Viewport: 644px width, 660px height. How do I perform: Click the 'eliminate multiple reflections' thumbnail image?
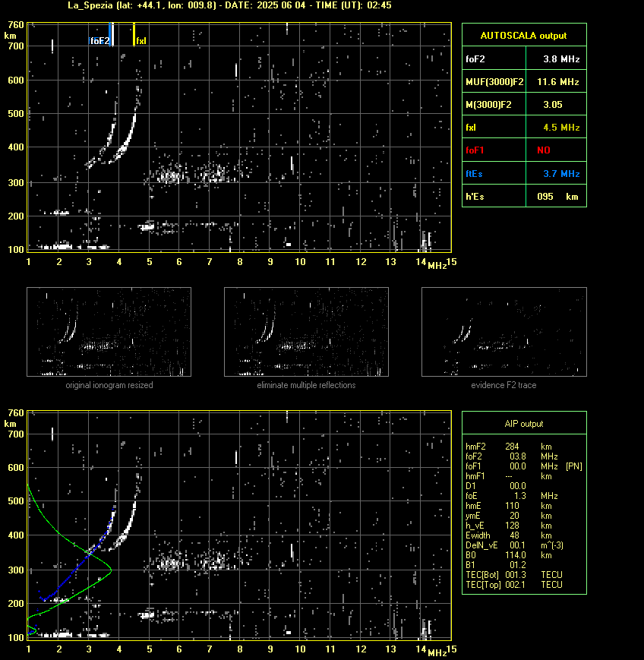pyautogui.click(x=306, y=332)
